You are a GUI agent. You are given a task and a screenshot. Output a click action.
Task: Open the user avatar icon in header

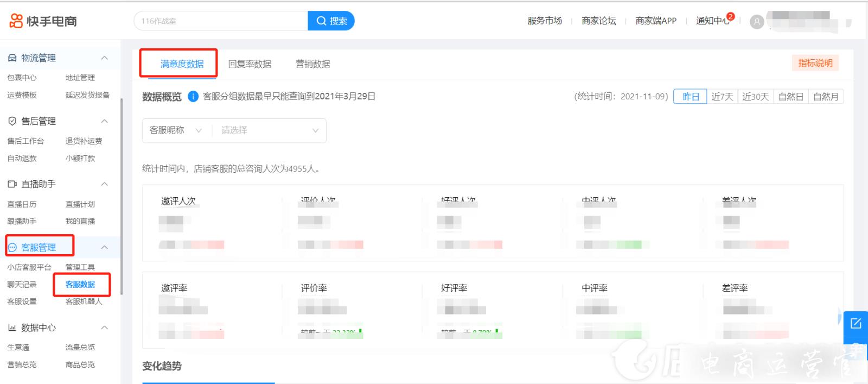(x=757, y=22)
